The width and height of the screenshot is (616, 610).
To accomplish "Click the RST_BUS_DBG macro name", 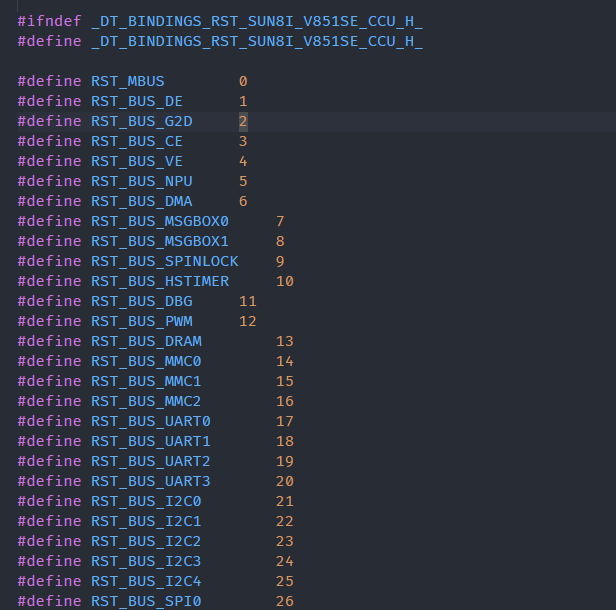I will [x=142, y=302].
